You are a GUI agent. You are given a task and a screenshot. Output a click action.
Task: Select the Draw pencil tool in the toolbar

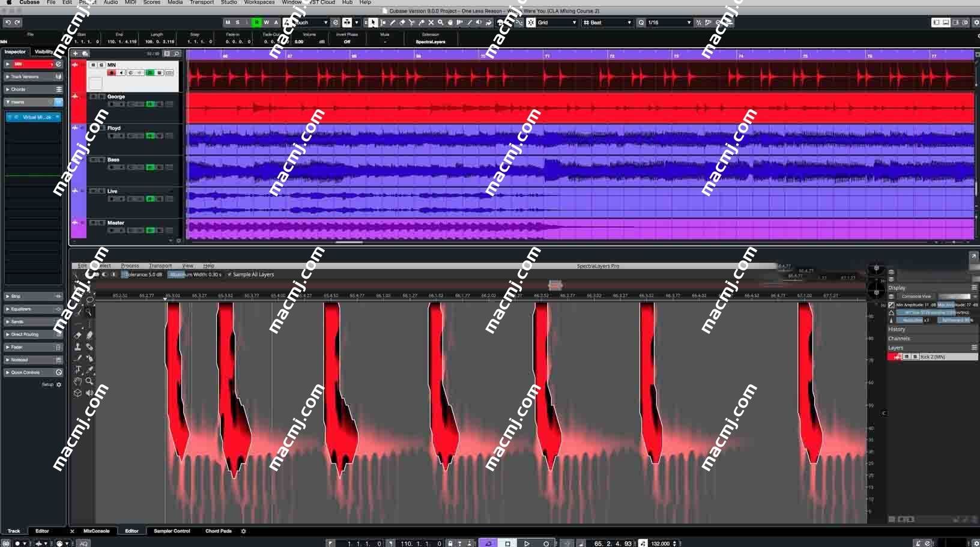(392, 22)
